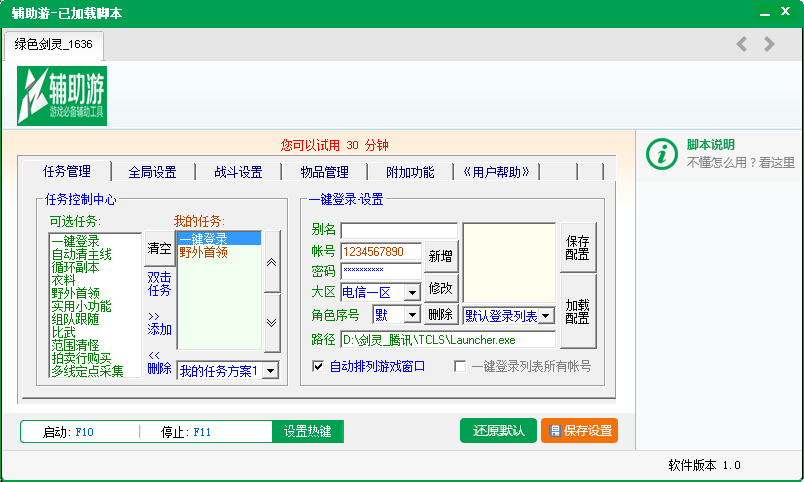Select highlighted 一键登录 in 我的任务
This screenshot has height=482, width=804.
coord(219,238)
